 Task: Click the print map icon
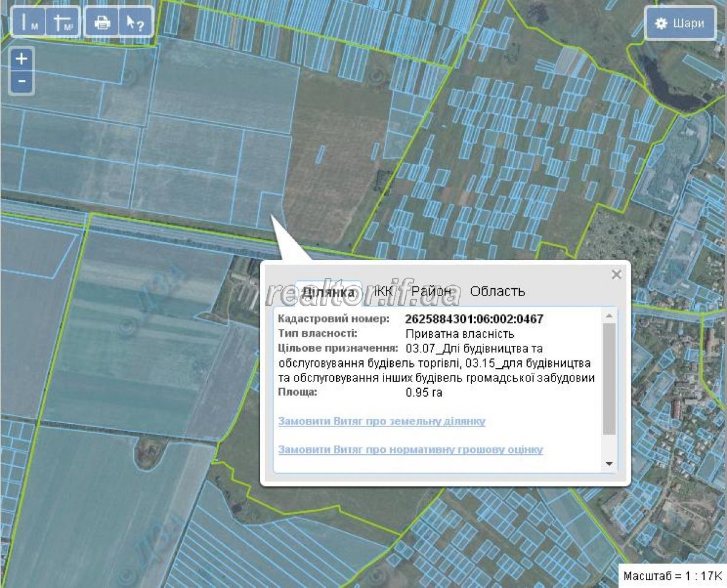pyautogui.click(x=102, y=22)
